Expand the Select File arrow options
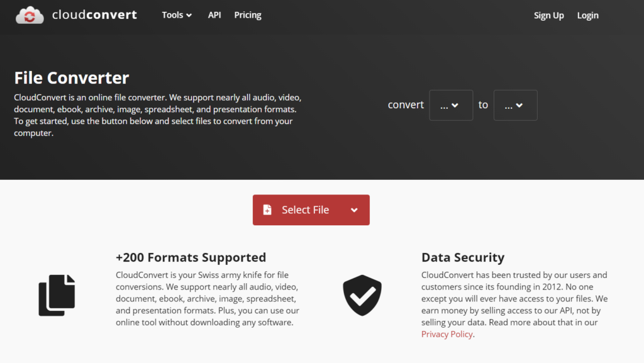644x363 pixels. (x=354, y=210)
